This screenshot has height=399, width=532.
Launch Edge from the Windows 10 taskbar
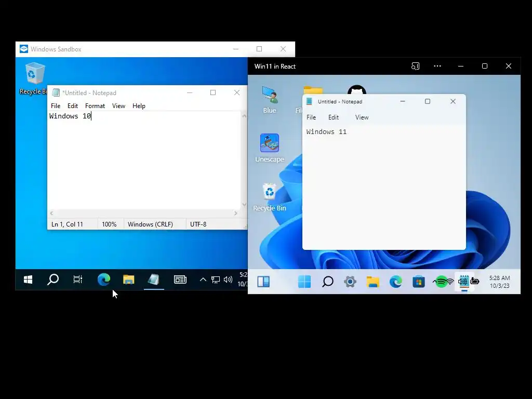click(x=104, y=280)
